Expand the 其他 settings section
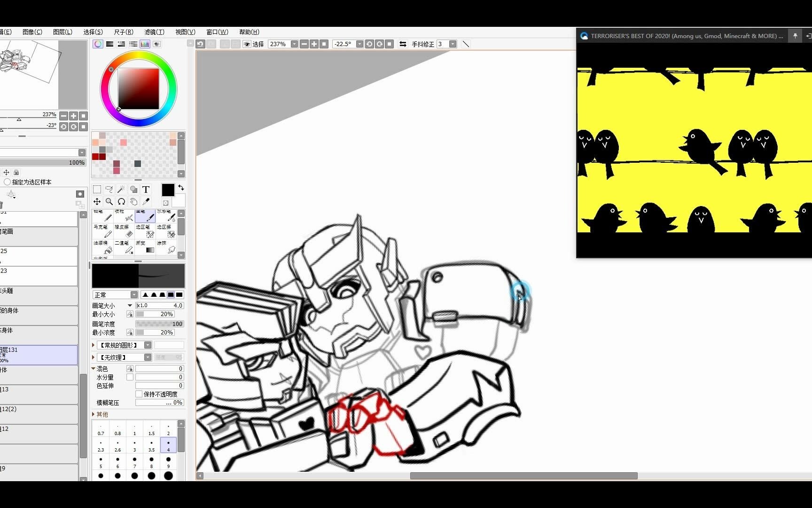 (94, 414)
